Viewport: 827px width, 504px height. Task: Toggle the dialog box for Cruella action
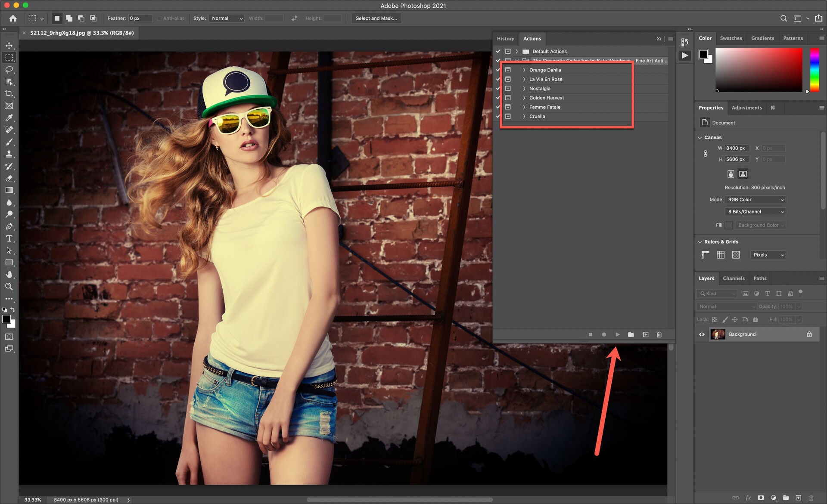(x=508, y=117)
